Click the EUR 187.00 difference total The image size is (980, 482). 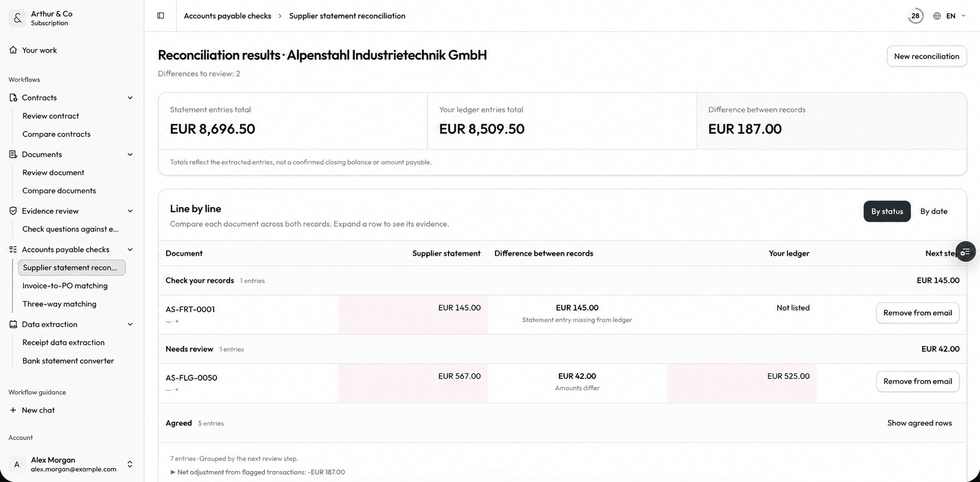(x=745, y=129)
